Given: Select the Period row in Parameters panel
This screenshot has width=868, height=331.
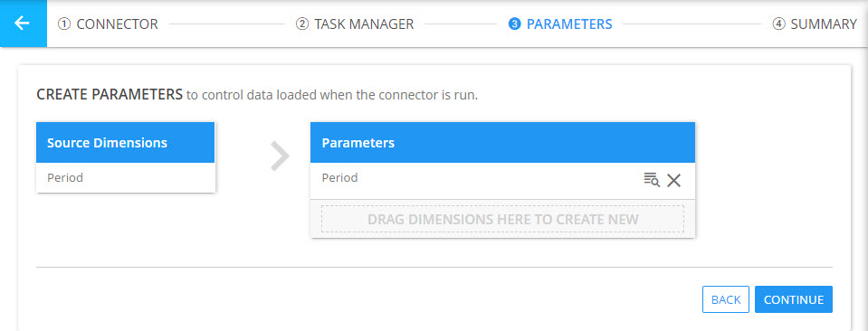Looking at the screenshot, I should (502, 181).
